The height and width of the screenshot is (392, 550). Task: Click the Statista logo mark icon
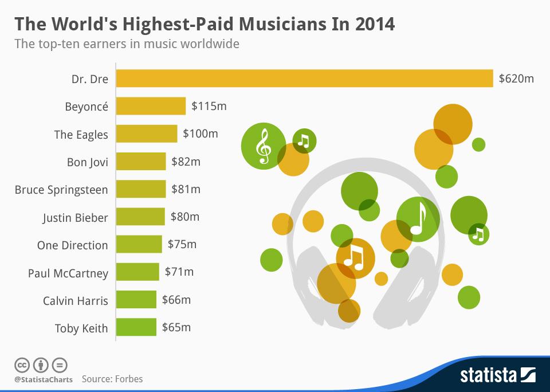coord(528,375)
